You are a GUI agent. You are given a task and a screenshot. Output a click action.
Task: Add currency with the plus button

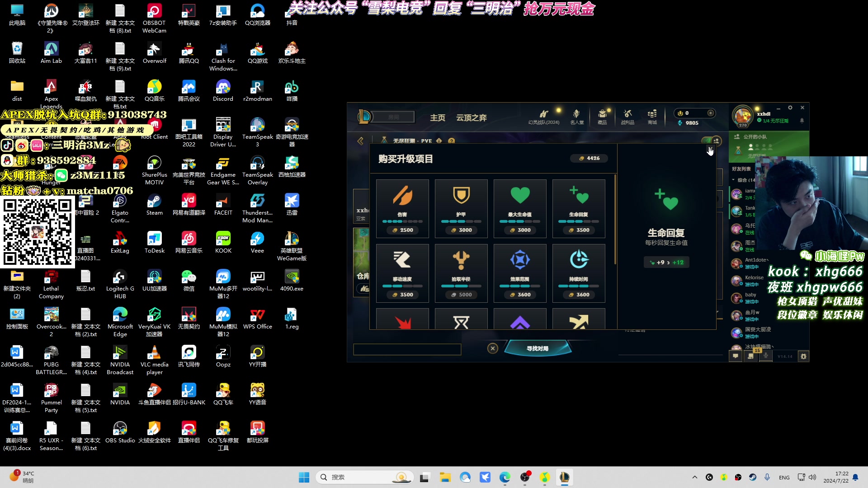711,113
